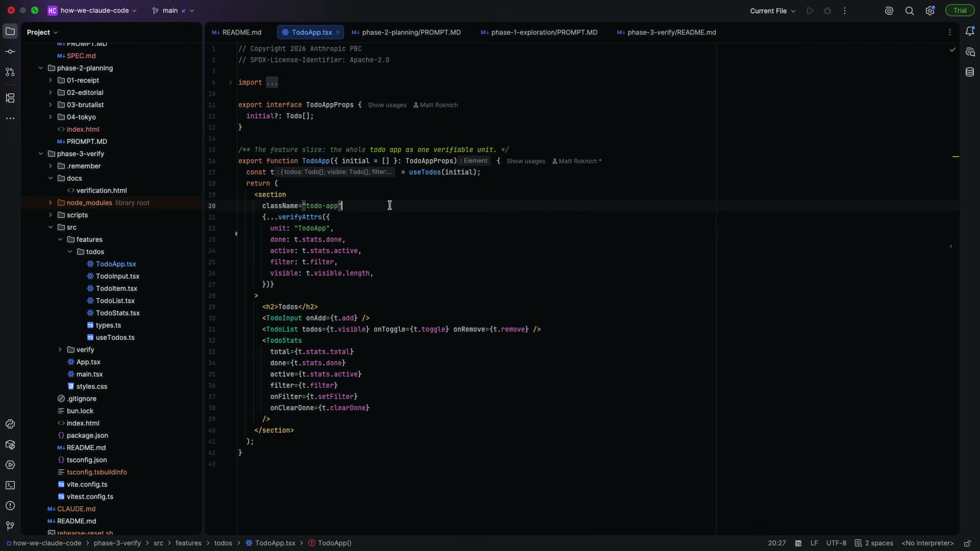
Task: Open the Terminal tool window
Action: [x=10, y=485]
